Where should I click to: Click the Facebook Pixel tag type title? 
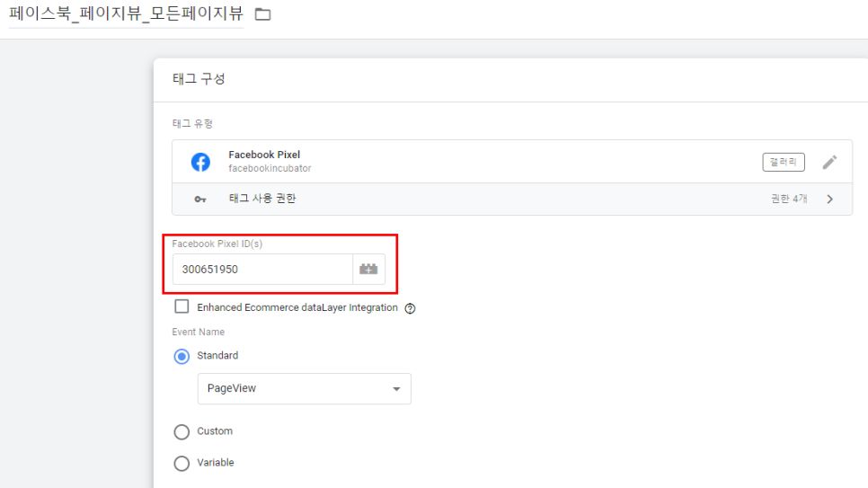(264, 155)
